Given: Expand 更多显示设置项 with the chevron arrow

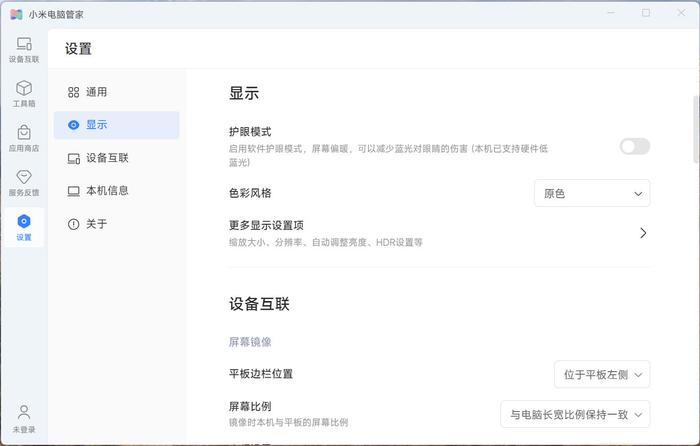Looking at the screenshot, I should (x=643, y=233).
